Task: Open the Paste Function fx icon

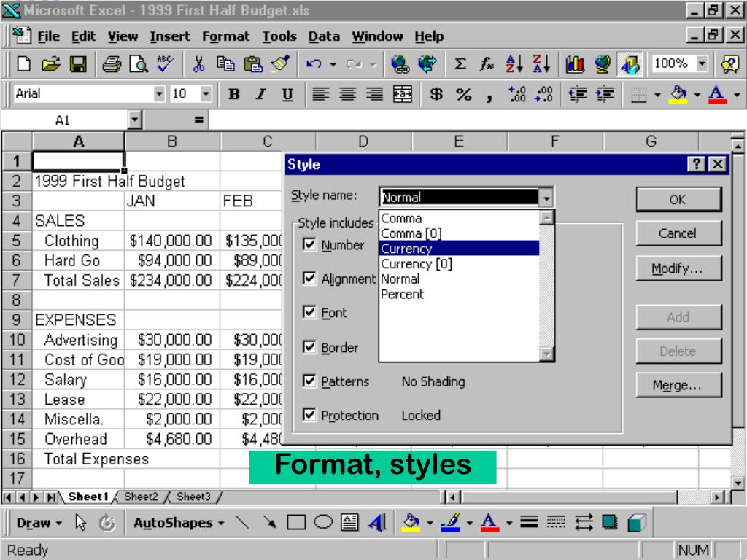Action: (487, 64)
